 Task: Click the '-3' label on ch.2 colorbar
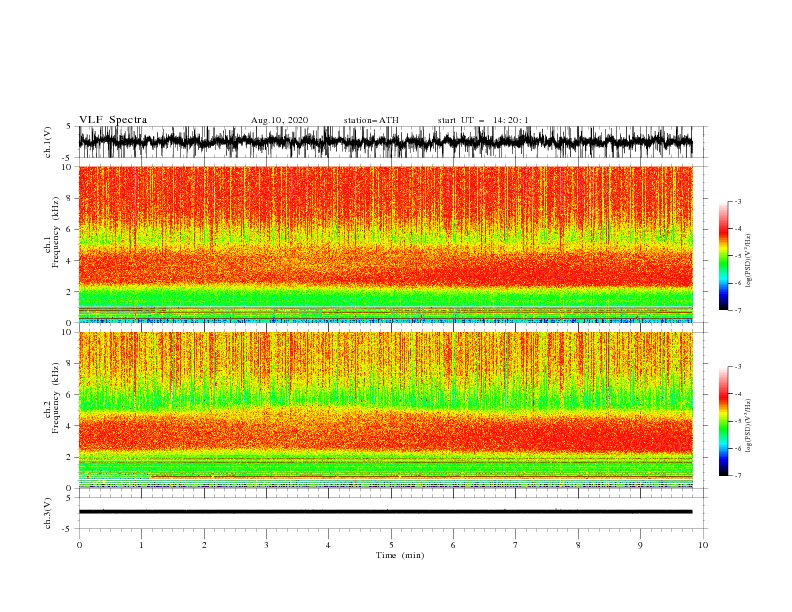point(737,367)
